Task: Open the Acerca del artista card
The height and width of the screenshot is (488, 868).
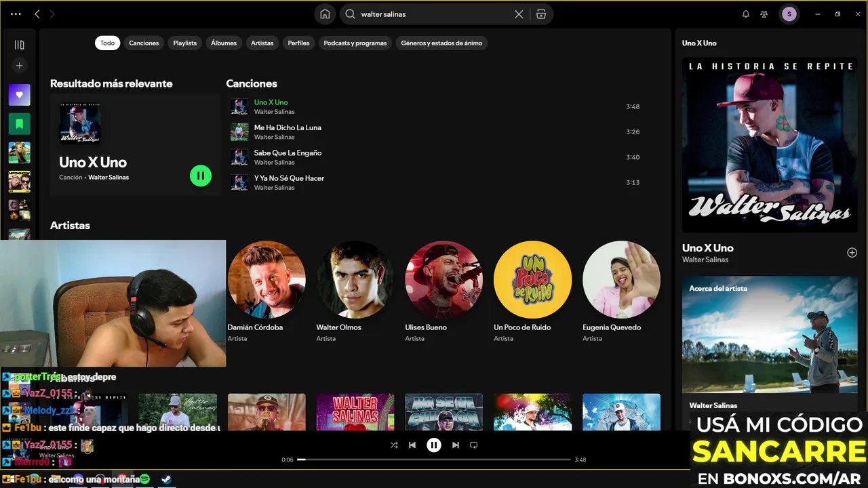Action: pos(770,352)
